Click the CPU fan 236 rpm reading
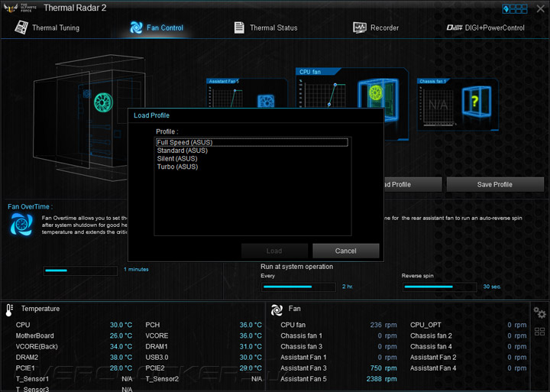This screenshot has width=550, height=392. click(383, 325)
